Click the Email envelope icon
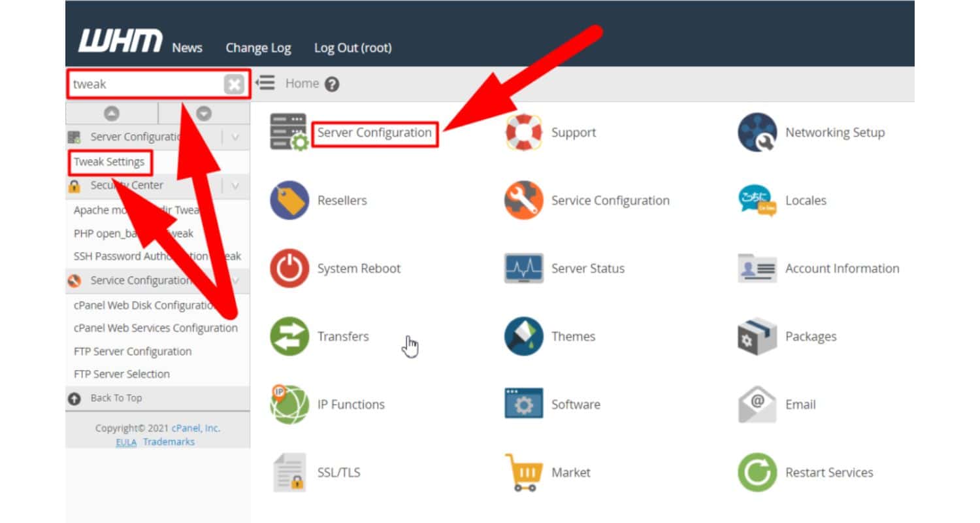Screen dimensions: 980x523 (x=757, y=405)
